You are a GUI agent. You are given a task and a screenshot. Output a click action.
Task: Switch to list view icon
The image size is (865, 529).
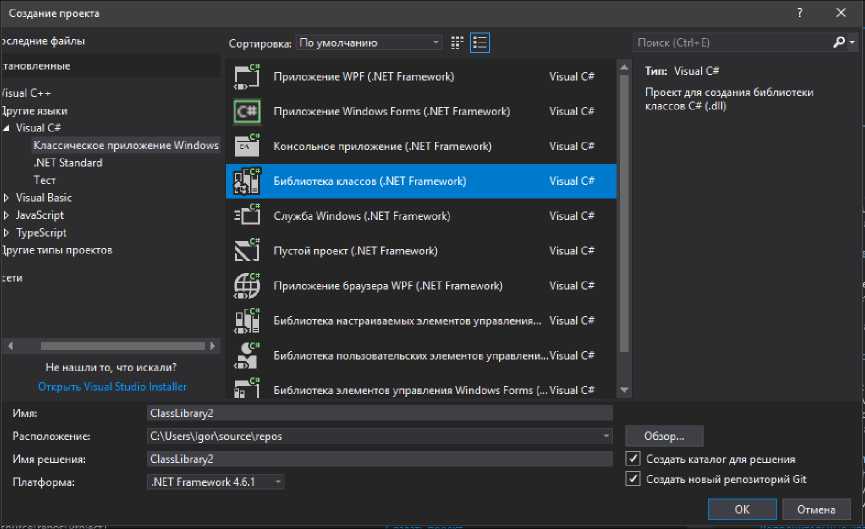click(480, 43)
